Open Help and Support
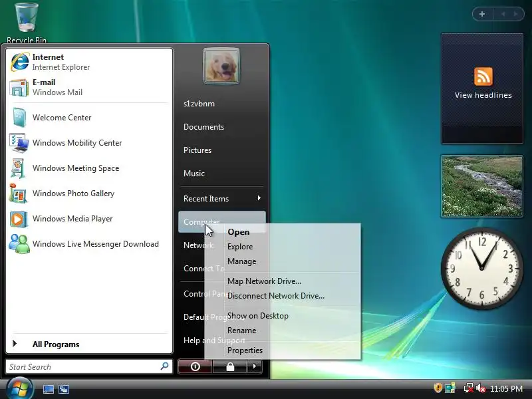The height and width of the screenshot is (399, 532). [194, 340]
